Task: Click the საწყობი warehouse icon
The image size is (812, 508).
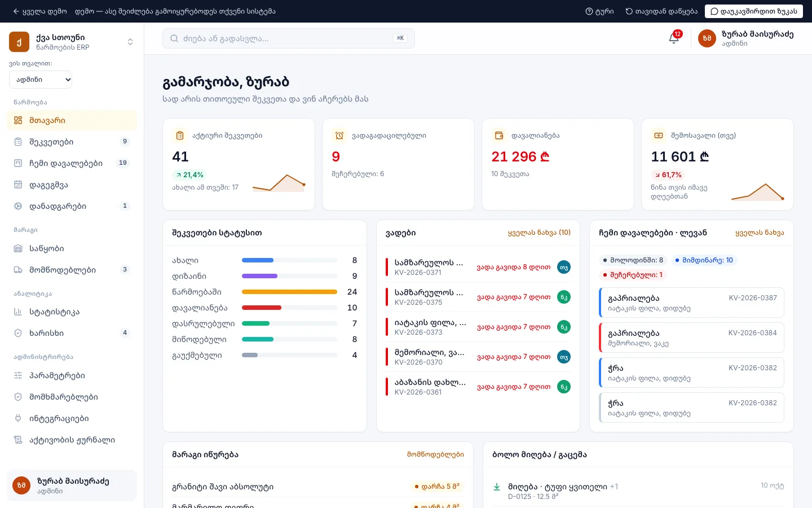Action: [18, 248]
